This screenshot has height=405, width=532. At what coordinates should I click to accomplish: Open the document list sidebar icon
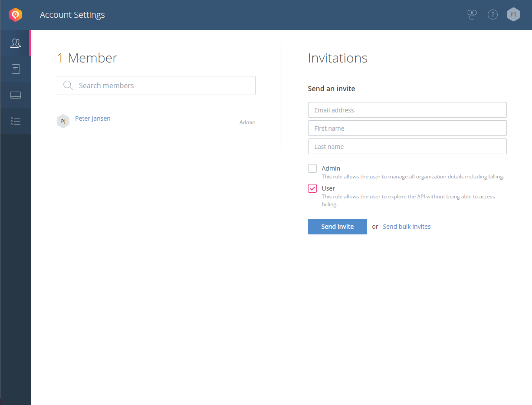[x=16, y=69]
